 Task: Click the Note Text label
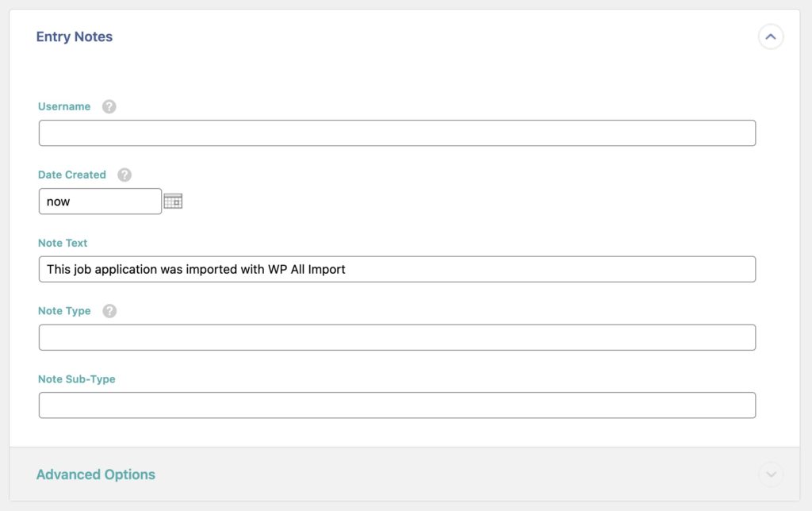pos(62,243)
